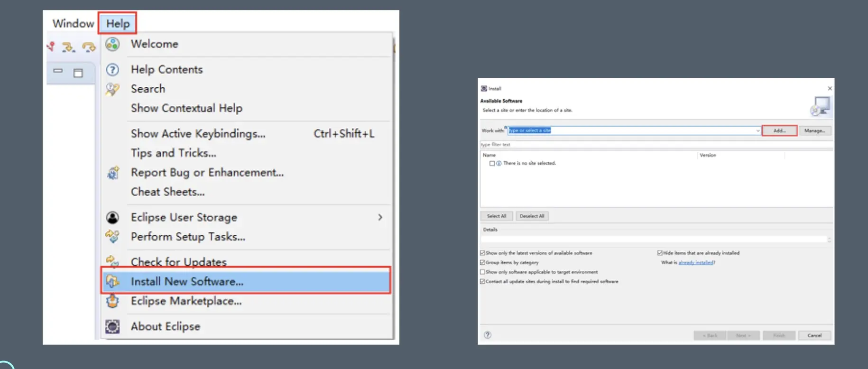The height and width of the screenshot is (369, 868).
Task: Click the Perform Setup Tasks icon
Action: pos(112,236)
